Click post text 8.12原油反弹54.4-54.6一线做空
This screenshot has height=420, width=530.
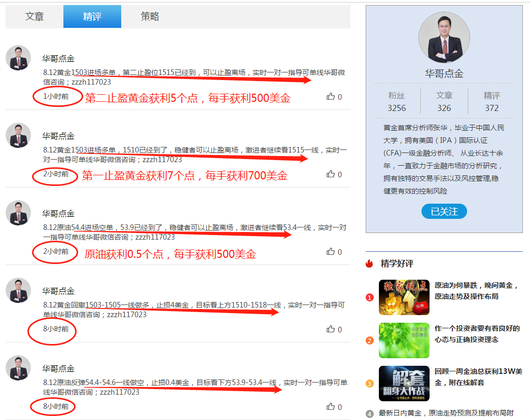[195, 387]
